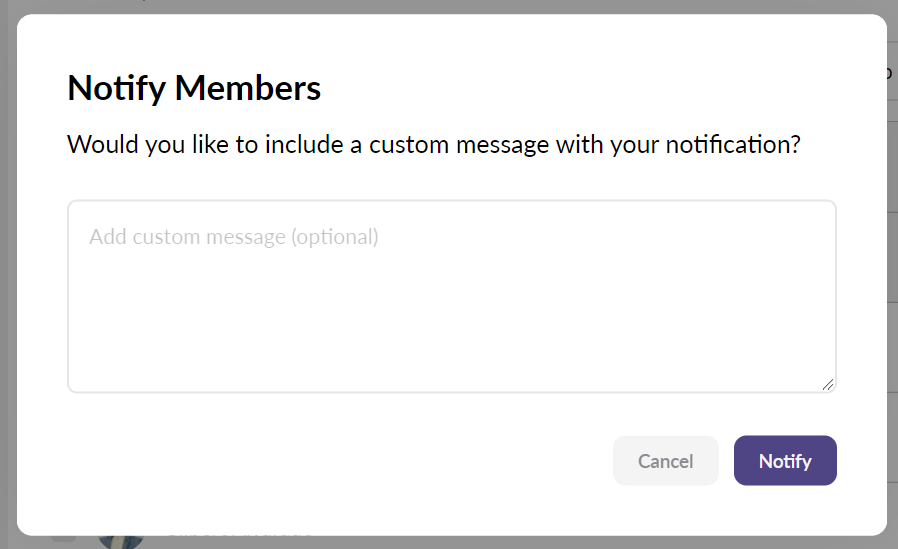This screenshot has height=549, width=898.
Task: Click the custom message question sentence
Action: coord(434,144)
